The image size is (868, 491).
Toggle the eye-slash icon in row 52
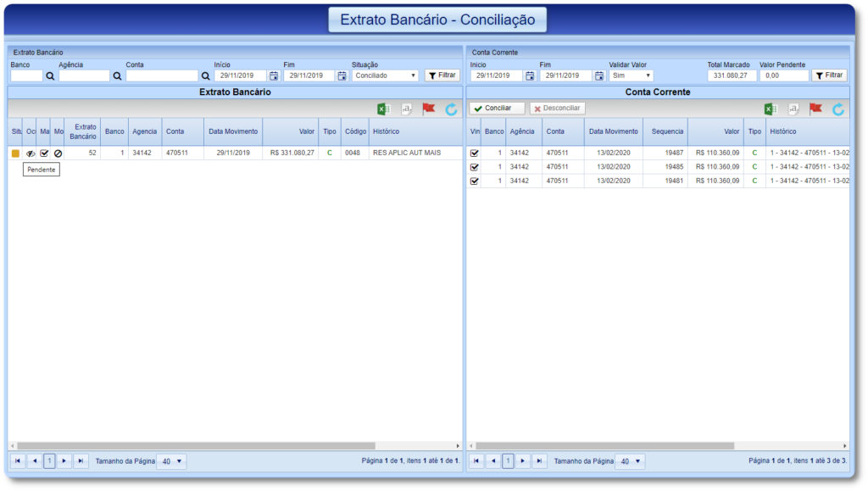tap(31, 153)
